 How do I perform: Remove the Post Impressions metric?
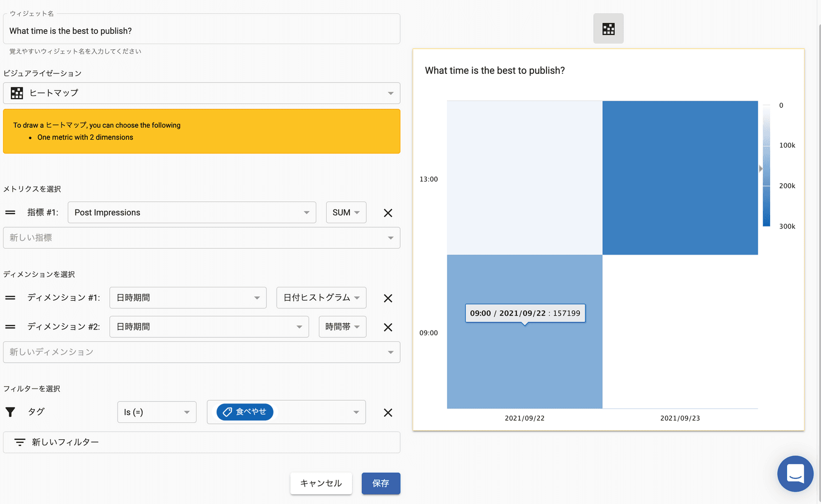pyautogui.click(x=388, y=213)
